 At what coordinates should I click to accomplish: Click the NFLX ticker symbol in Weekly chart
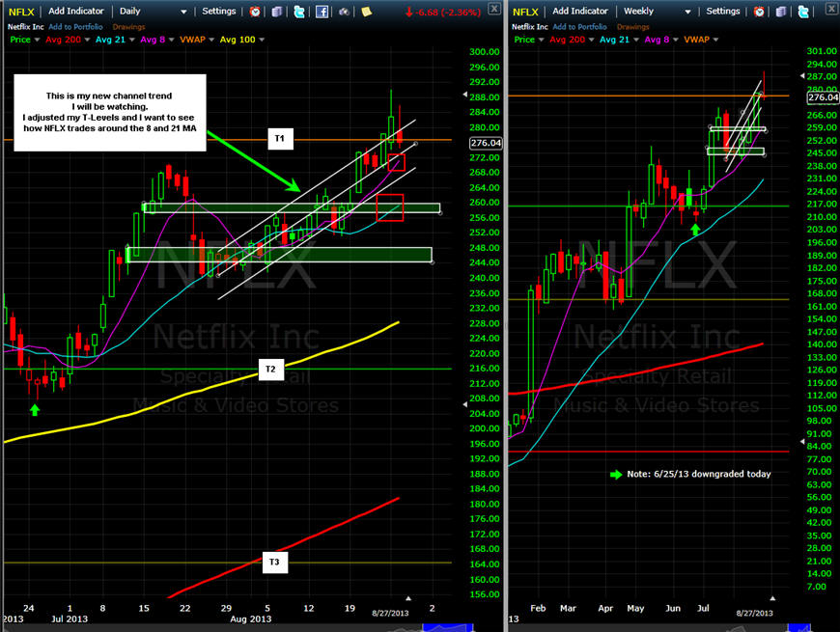click(x=525, y=12)
